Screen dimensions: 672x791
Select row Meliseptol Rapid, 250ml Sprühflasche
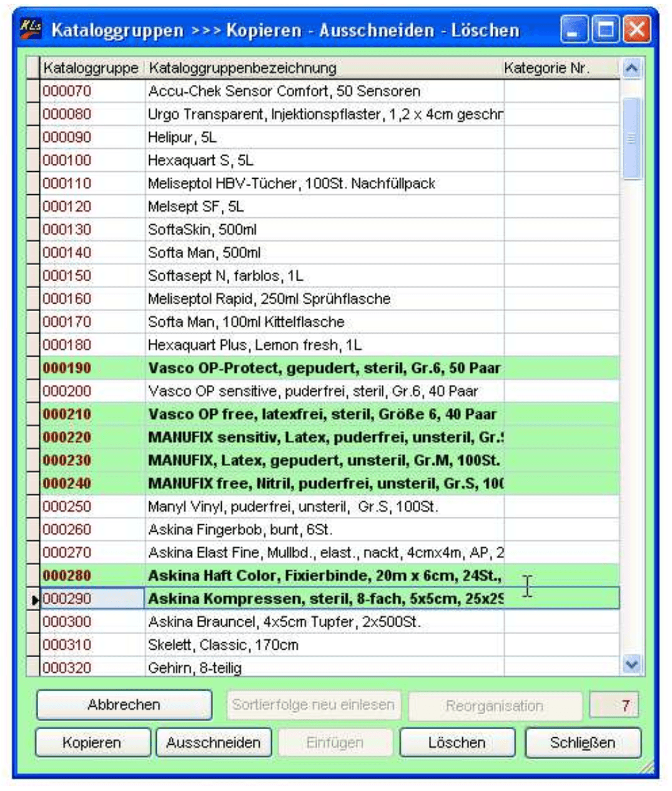pos(324,299)
